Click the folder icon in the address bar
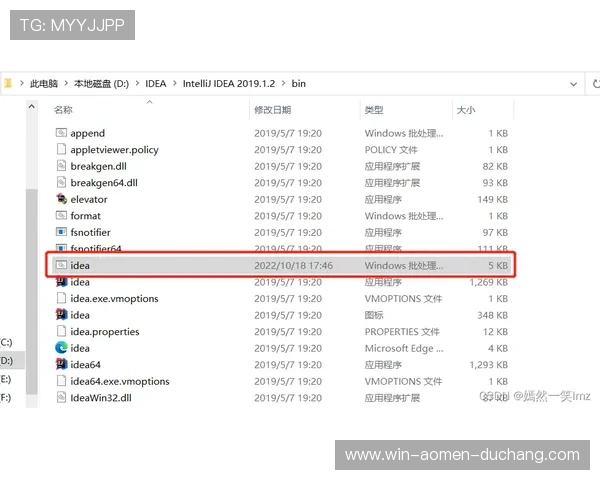 [x=8, y=83]
